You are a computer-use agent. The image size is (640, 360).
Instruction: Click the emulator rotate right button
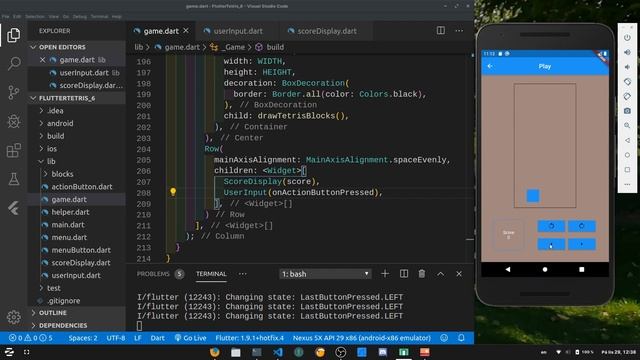(x=627, y=96)
